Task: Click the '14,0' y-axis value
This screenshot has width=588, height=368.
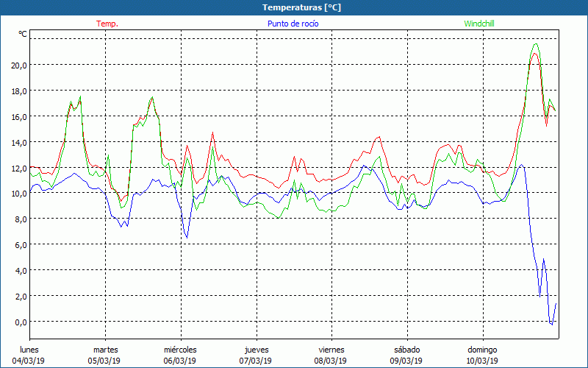Action: pyautogui.click(x=19, y=142)
